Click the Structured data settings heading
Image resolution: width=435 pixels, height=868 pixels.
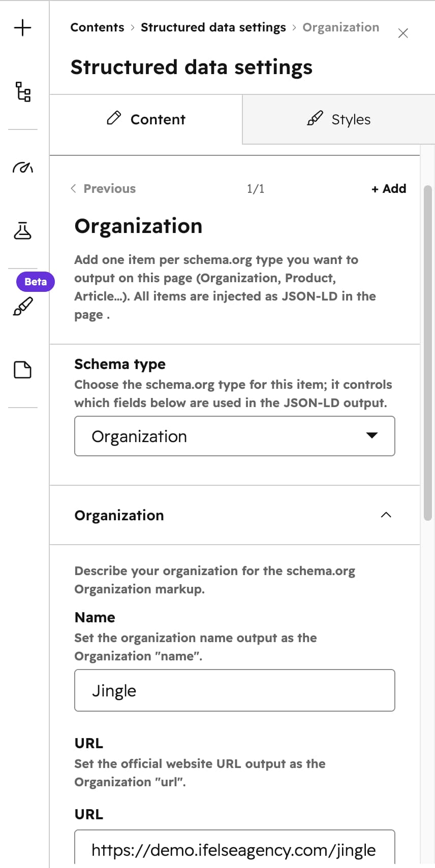(192, 67)
